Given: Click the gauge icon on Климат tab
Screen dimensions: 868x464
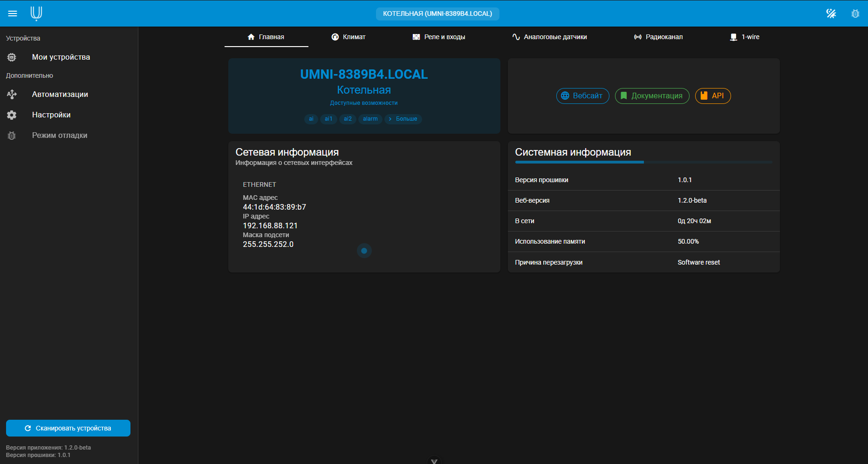Looking at the screenshot, I should tap(335, 37).
